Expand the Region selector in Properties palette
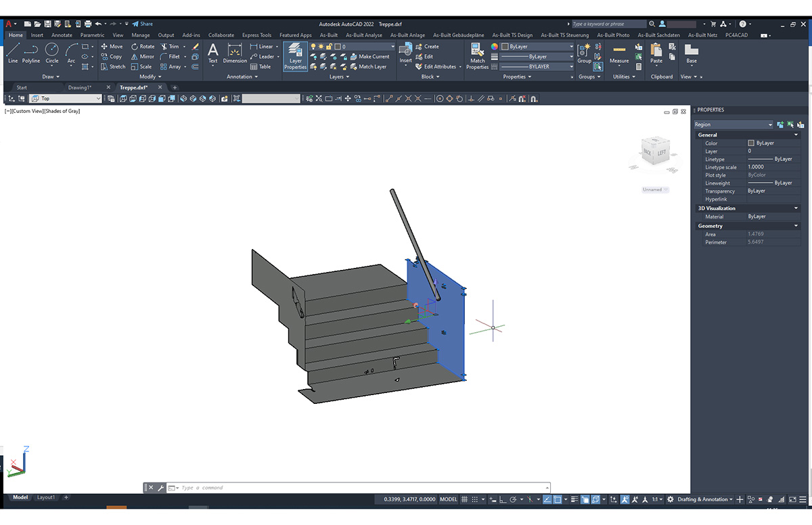This screenshot has width=812, height=525. tap(770, 124)
